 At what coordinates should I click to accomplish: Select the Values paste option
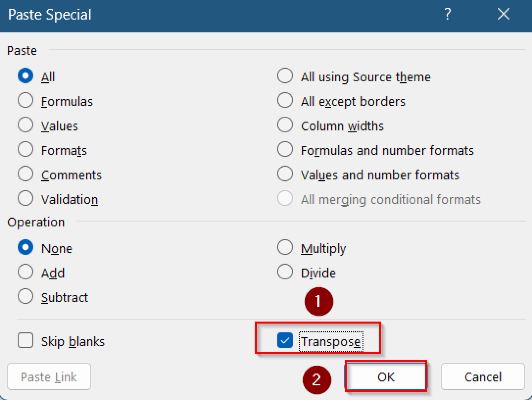pyautogui.click(x=25, y=125)
